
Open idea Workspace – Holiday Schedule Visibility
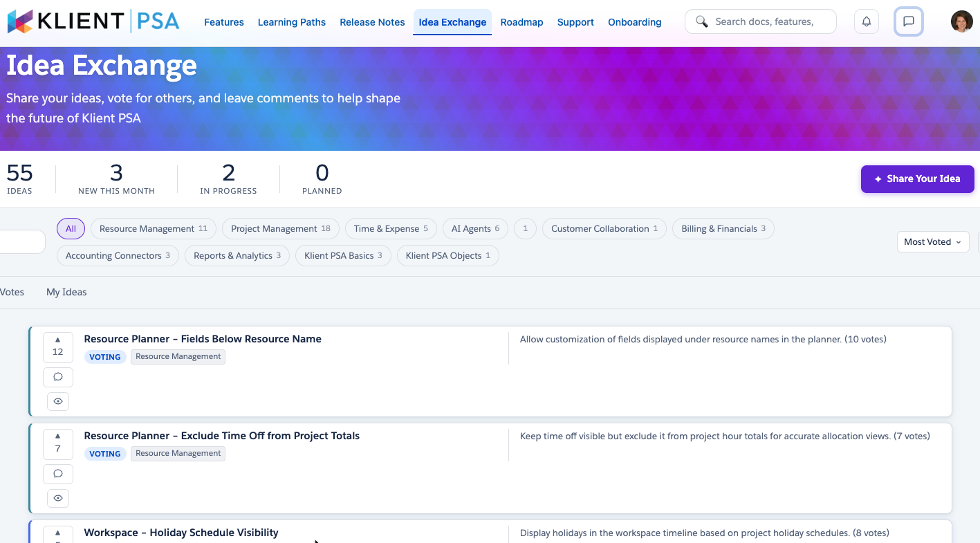coord(181,533)
